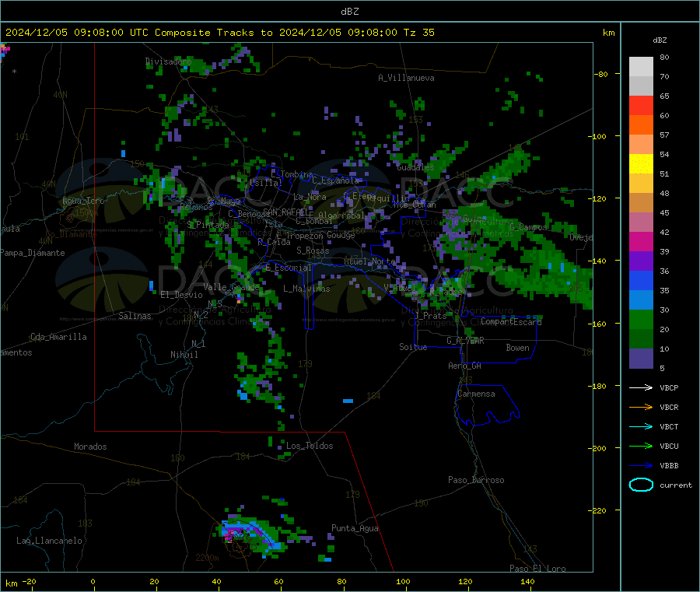Click the 'G_Campos' map label
This screenshot has height=592, width=700.
point(528,227)
